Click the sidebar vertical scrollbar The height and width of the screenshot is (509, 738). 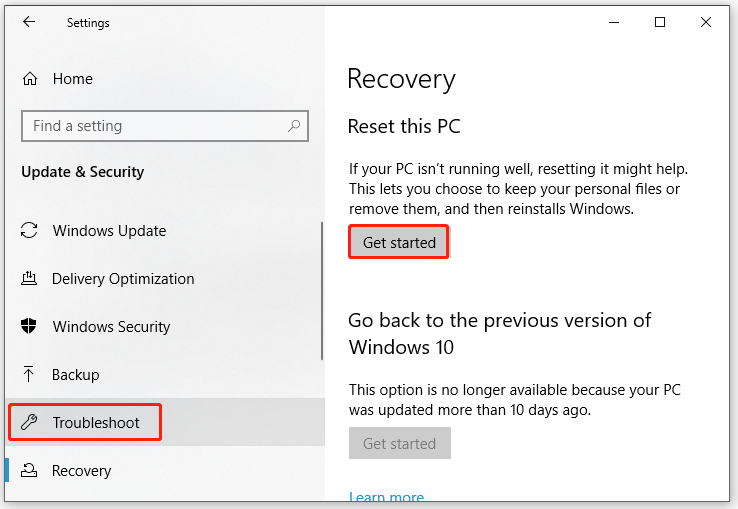[322, 291]
